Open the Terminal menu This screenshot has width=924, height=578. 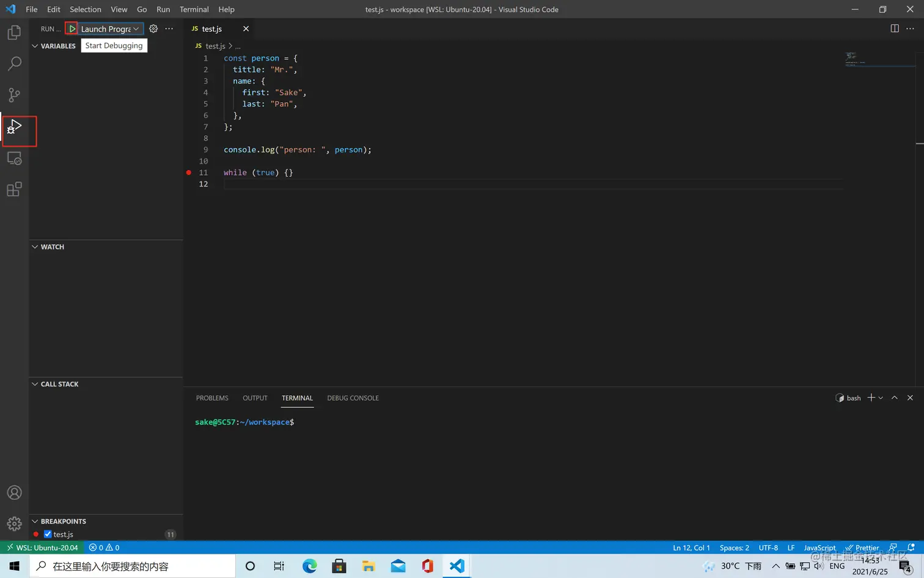click(194, 9)
